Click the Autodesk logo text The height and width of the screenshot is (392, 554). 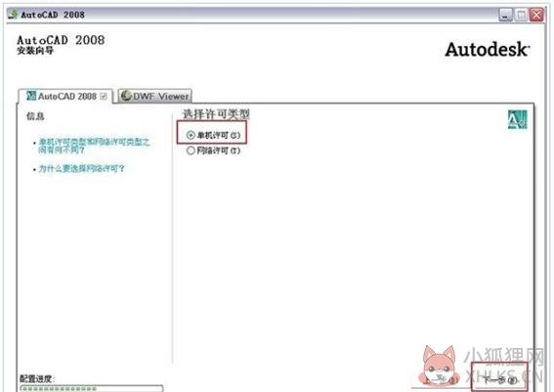[488, 50]
